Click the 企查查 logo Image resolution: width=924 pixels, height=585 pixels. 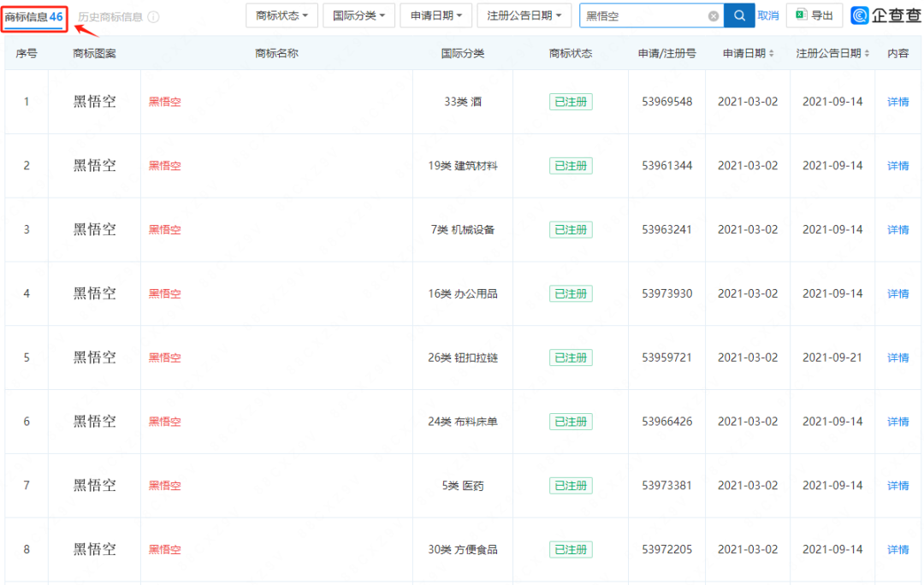(x=886, y=15)
